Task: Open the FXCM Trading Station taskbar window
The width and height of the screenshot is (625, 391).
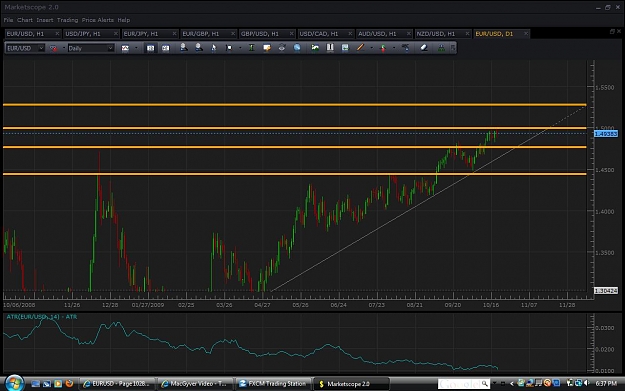Action: point(273,384)
